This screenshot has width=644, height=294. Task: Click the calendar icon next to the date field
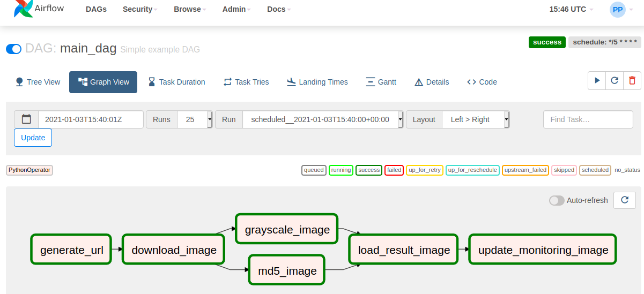pos(26,119)
